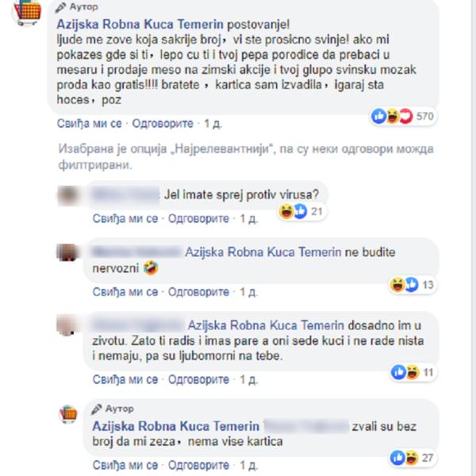Reply to the top author comment with 'Одговорите'
Viewport: 476px width, 476px height.
[163, 124]
